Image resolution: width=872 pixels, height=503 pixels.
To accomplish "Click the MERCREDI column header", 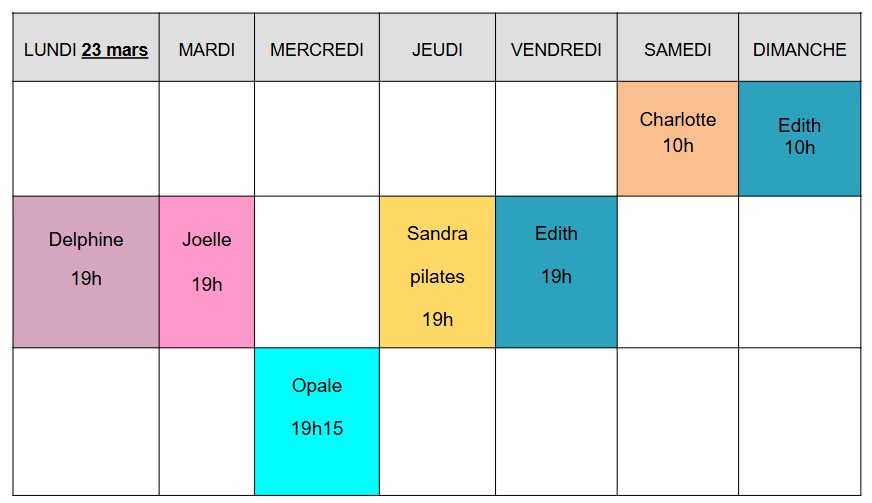I will 317,49.
